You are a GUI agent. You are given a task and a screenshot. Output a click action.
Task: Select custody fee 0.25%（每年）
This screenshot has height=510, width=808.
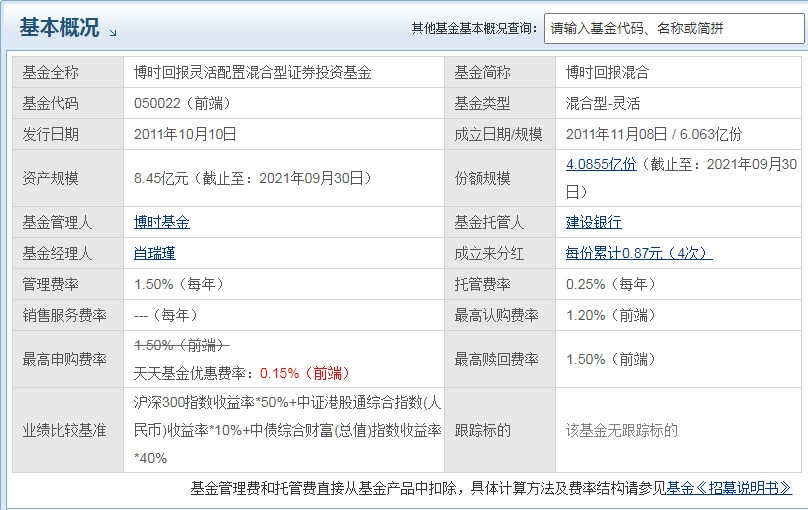click(x=611, y=284)
